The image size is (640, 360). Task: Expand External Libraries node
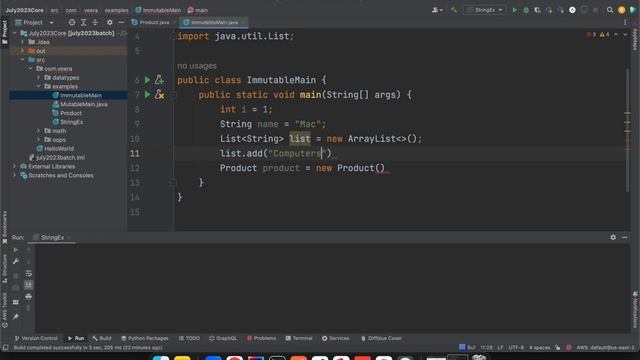coord(15,167)
